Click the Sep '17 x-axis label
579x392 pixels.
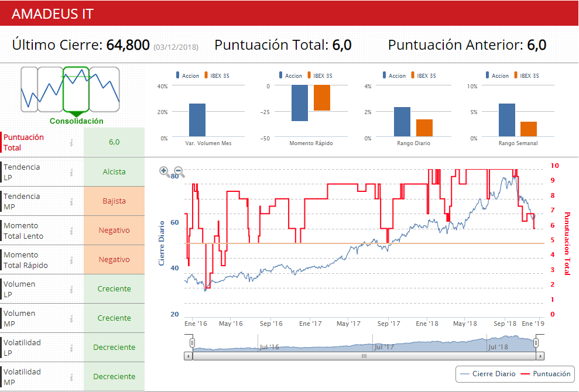(389, 324)
